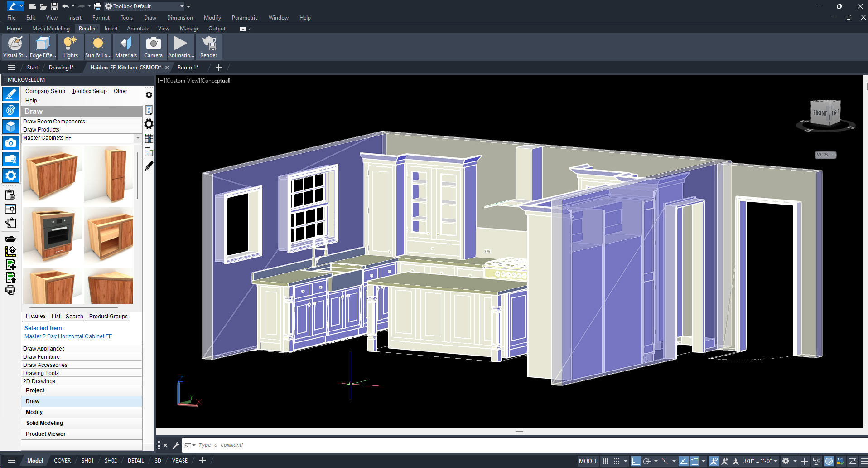Screen dimensions: 868x468
Task: Toggle snap mode dots in status bar
Action: [x=617, y=461]
